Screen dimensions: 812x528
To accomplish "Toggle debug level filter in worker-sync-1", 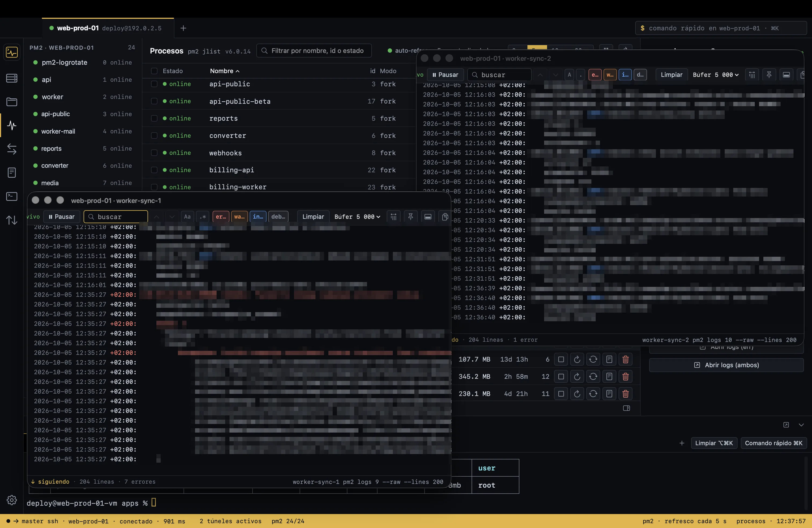I will [x=278, y=217].
